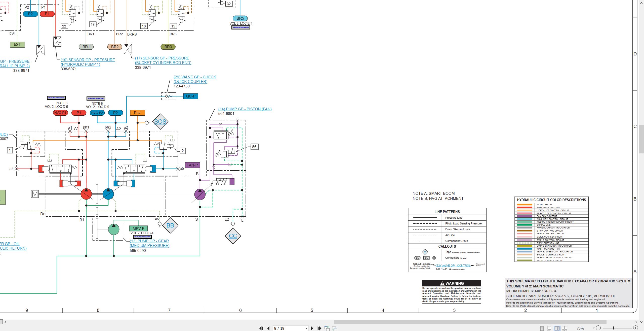Click the red main pump 1 symbol

pos(86,194)
